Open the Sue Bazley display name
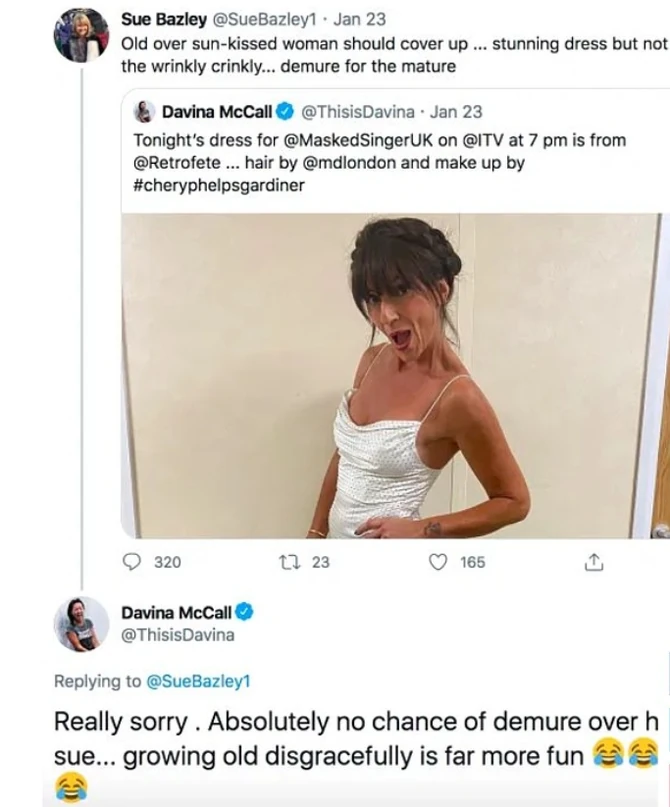The height and width of the screenshot is (807, 670). point(162,18)
